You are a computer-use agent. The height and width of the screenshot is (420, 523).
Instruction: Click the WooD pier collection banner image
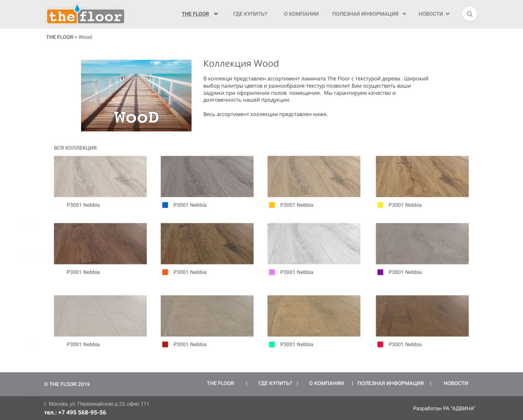coord(136,96)
